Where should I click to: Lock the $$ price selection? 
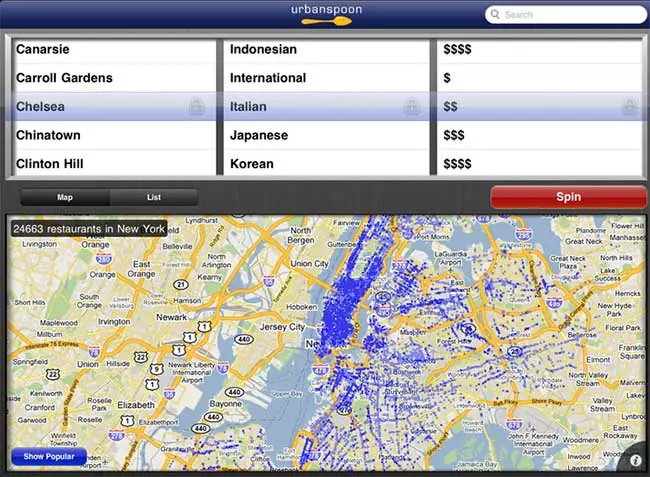(629, 107)
